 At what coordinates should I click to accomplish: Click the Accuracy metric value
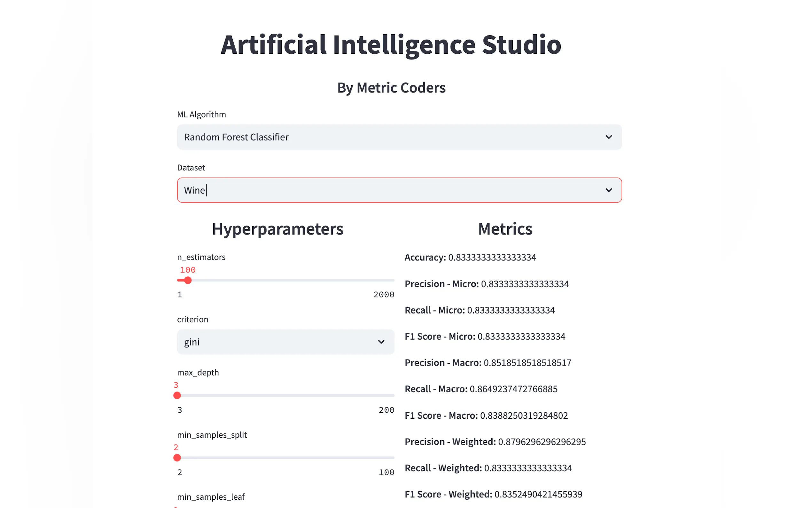click(492, 258)
